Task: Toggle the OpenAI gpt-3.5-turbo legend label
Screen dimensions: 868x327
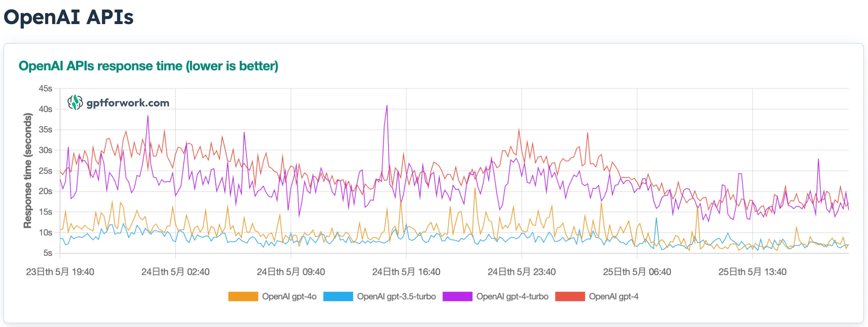Action: [x=396, y=296]
